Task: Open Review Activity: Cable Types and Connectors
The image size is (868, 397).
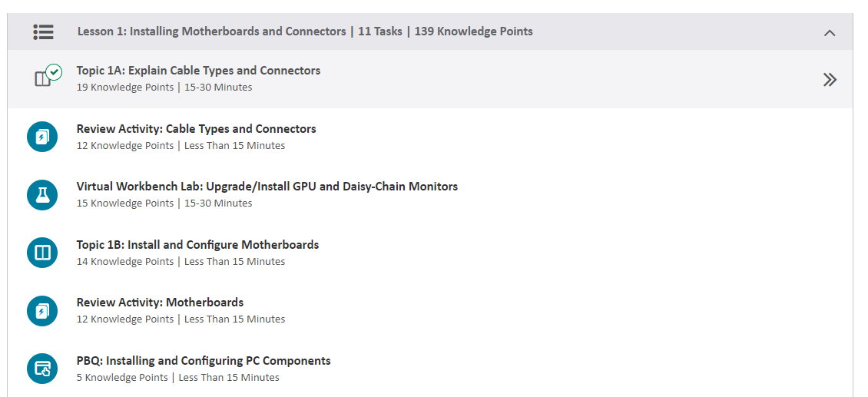Action: pos(196,128)
